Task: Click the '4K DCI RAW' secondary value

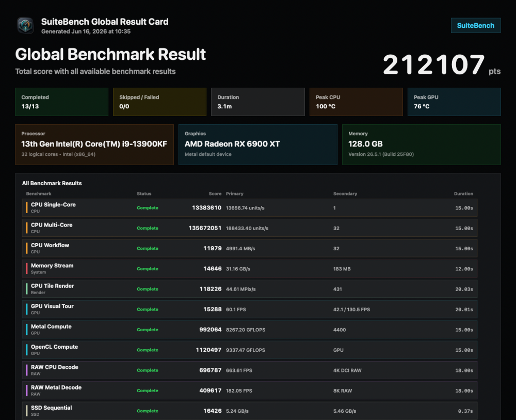Action: tap(347, 370)
